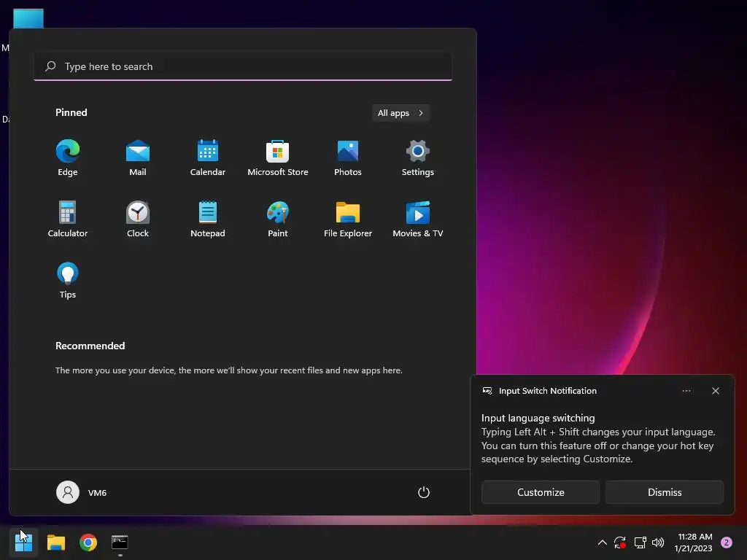Open the VM6 user account menu
This screenshot has width=747, height=560.
tap(82, 492)
